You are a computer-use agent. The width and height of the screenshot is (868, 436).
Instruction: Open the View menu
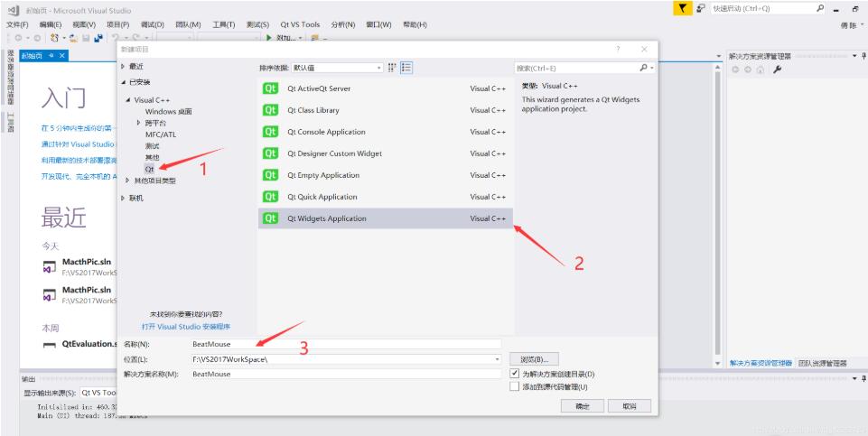point(84,25)
